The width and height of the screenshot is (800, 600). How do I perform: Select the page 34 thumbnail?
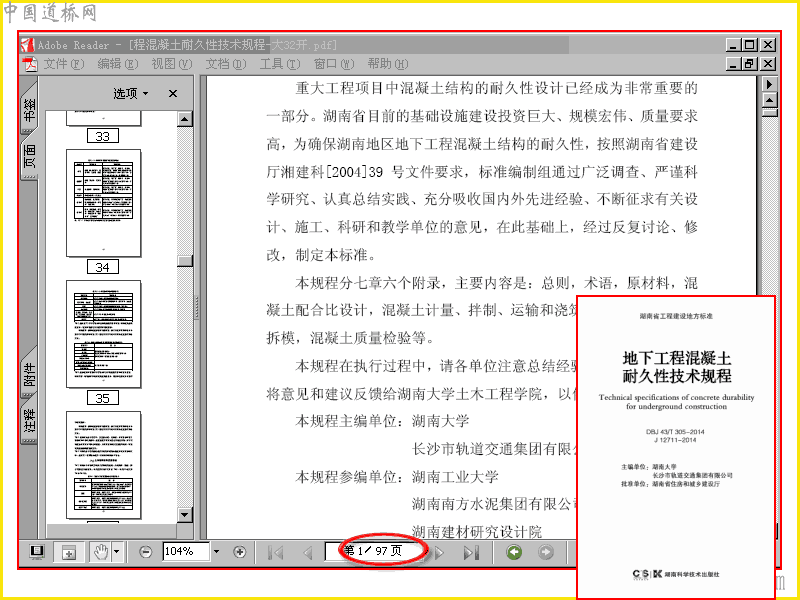[103, 203]
